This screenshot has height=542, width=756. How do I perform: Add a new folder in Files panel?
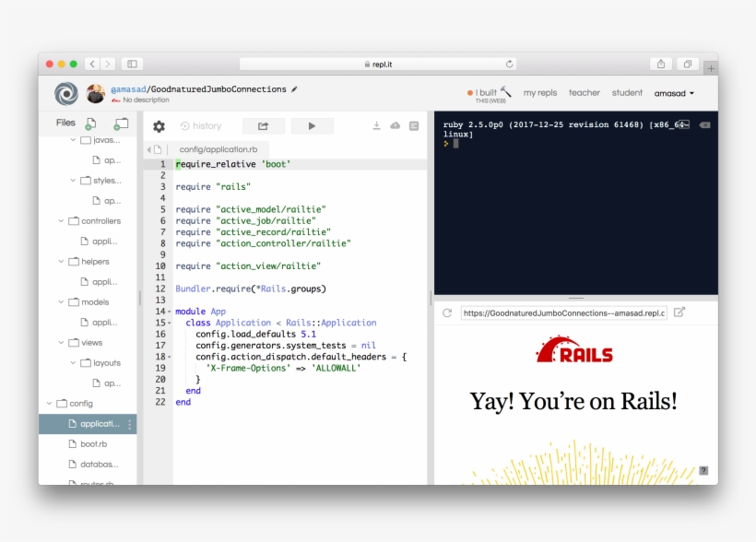(x=120, y=123)
